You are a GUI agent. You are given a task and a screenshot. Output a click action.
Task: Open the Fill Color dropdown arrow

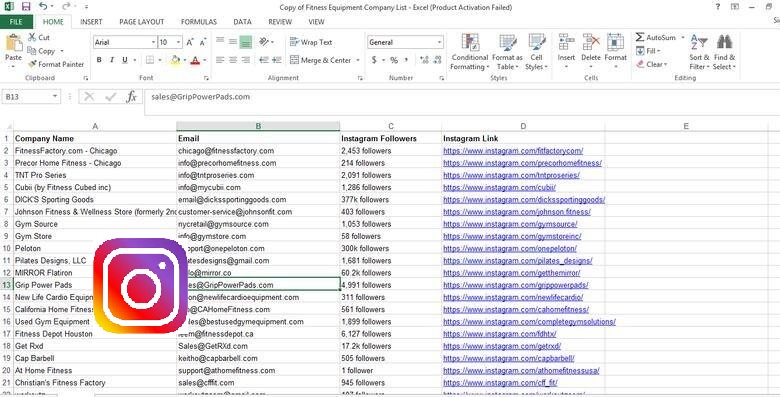[x=185, y=60]
